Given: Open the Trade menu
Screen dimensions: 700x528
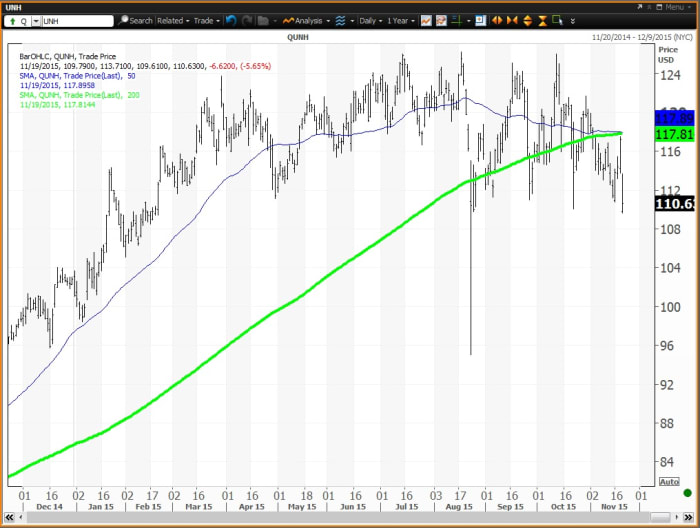Looking at the screenshot, I should point(206,20).
